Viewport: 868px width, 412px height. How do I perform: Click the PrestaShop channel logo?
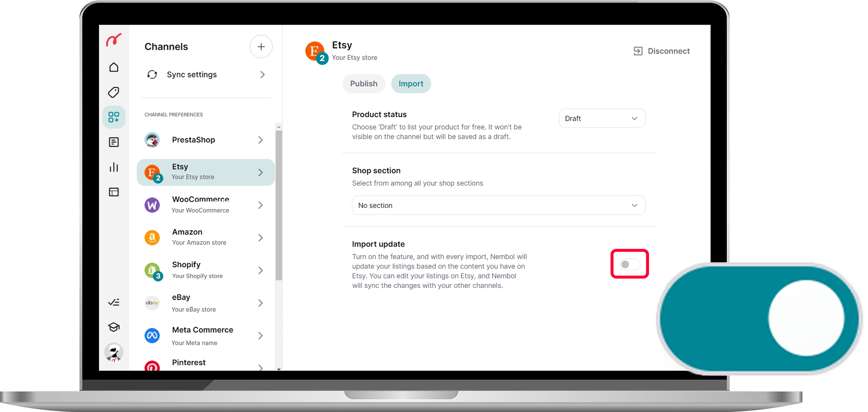[x=152, y=140]
